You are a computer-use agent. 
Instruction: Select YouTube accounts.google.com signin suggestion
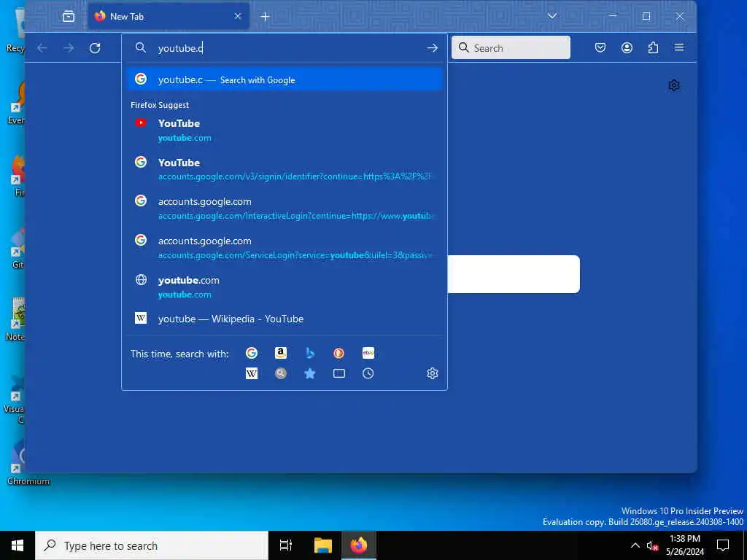pos(285,169)
